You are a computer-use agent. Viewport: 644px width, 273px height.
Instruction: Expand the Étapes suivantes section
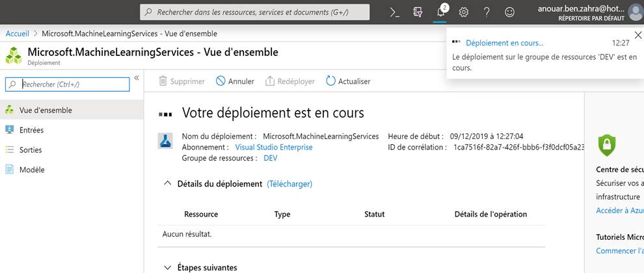[167, 267]
